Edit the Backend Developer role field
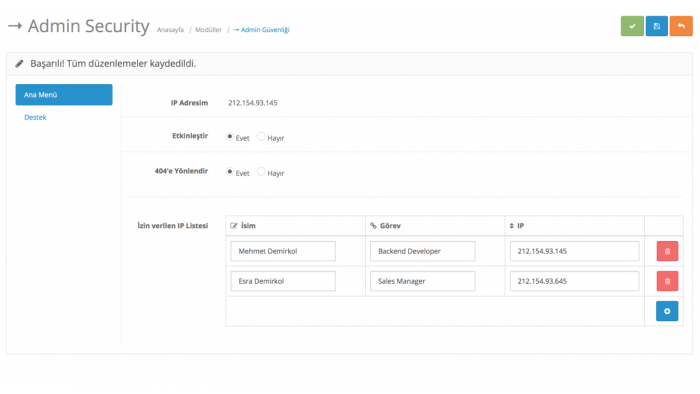 point(422,251)
